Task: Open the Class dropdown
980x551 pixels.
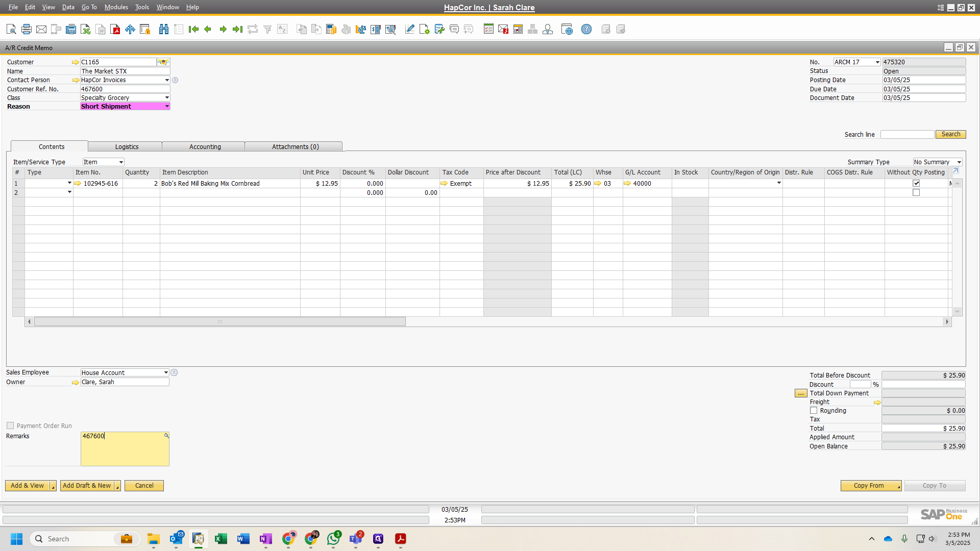Action: pyautogui.click(x=167, y=97)
